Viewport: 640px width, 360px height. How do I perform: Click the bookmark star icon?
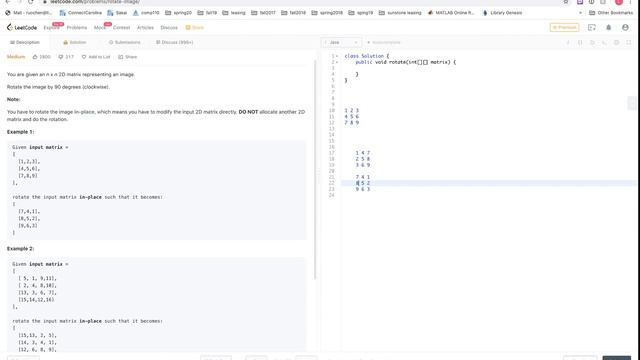(x=566, y=2)
